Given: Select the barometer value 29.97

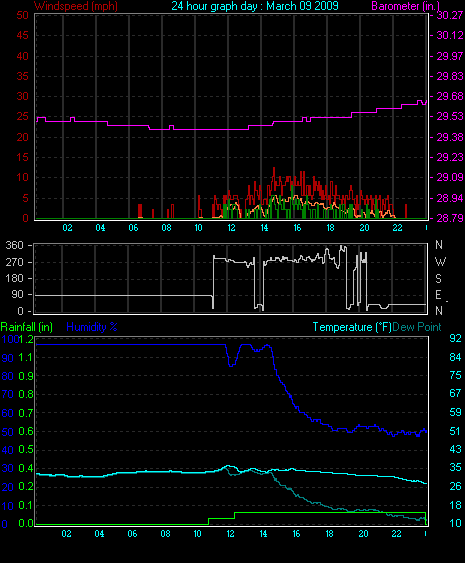Looking at the screenshot, I should click(449, 56).
